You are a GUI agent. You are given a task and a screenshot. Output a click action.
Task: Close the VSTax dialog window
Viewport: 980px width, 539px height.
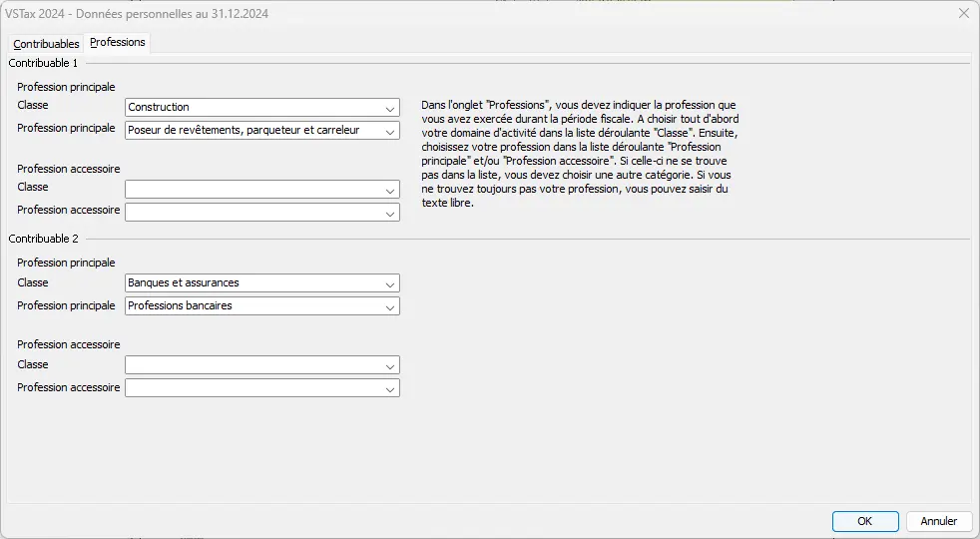(x=963, y=14)
